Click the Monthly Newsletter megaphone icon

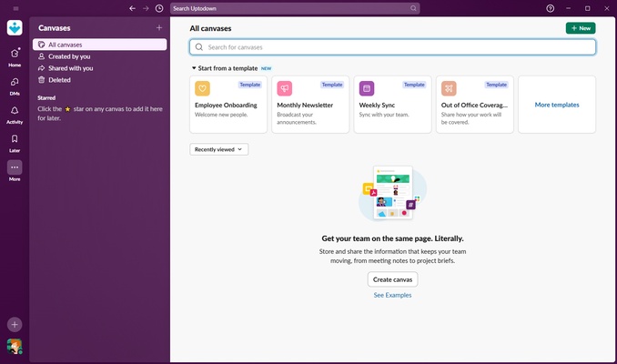285,88
